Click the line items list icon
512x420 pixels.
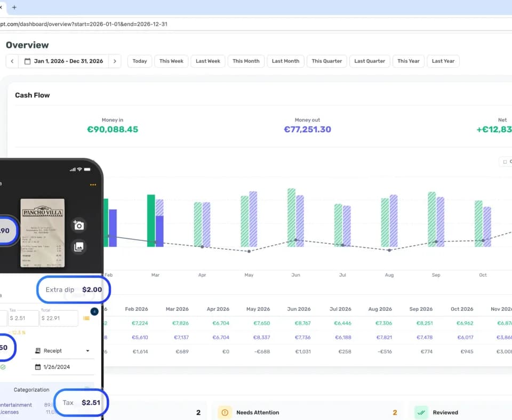[x=86, y=318]
